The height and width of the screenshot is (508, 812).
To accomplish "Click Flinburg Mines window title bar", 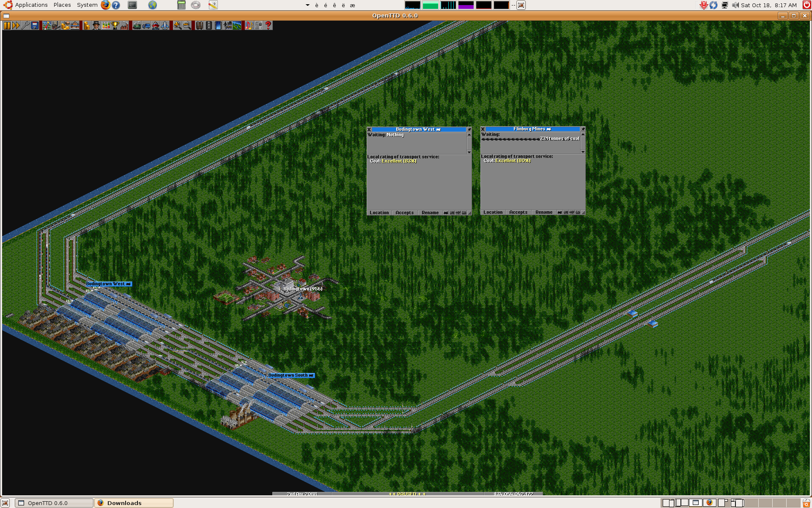I will 532,129.
